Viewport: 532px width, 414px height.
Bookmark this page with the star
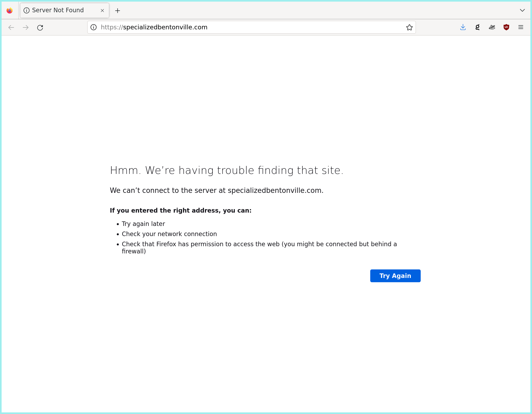tap(409, 27)
